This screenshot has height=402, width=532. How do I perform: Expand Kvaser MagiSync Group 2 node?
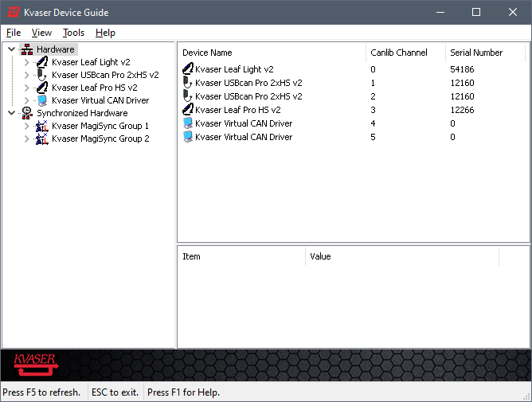(27, 139)
